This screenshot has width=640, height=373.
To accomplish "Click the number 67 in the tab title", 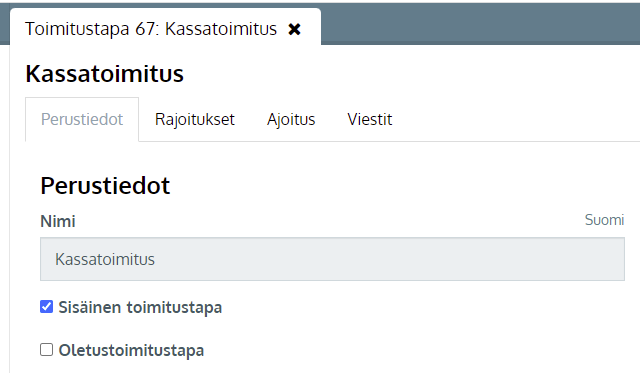I will click(145, 29).
